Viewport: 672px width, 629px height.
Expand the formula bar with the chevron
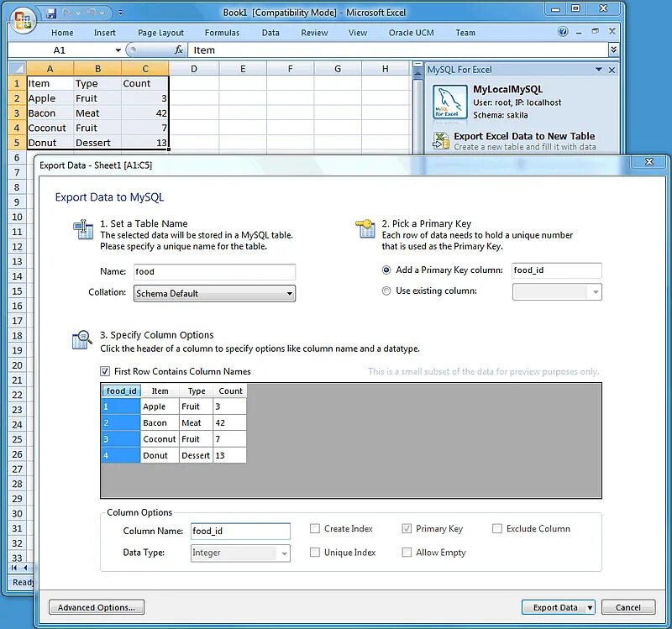[614, 50]
